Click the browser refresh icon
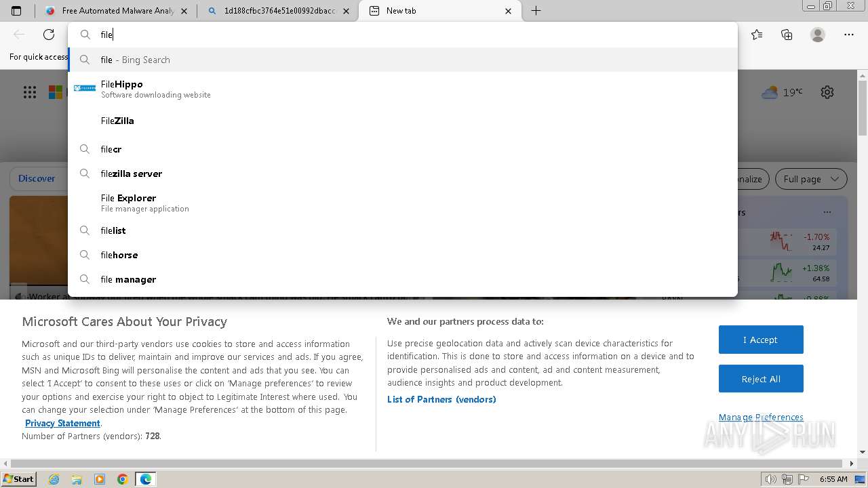This screenshot has width=868, height=488. click(x=49, y=35)
